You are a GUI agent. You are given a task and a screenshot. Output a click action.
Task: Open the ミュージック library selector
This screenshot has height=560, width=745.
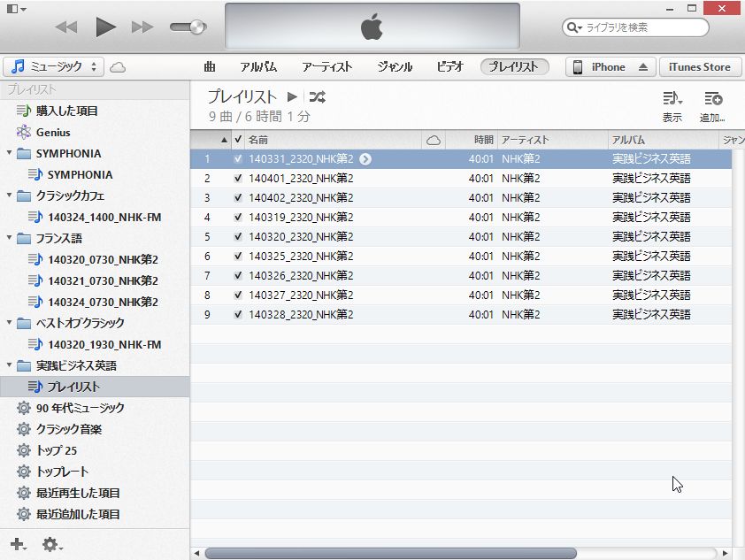53,66
